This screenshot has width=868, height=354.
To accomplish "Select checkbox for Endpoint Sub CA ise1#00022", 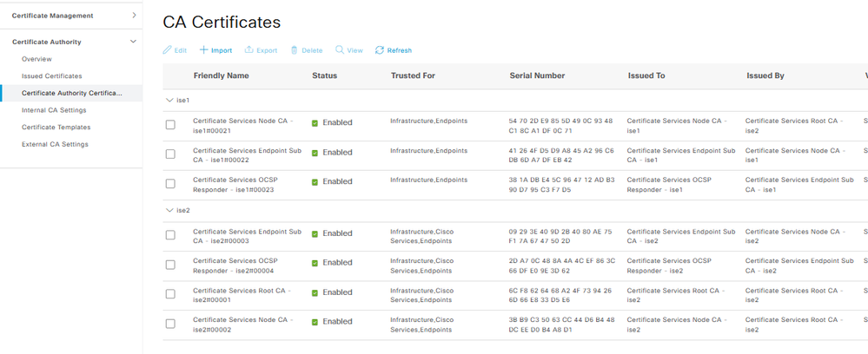I will click(x=170, y=154).
